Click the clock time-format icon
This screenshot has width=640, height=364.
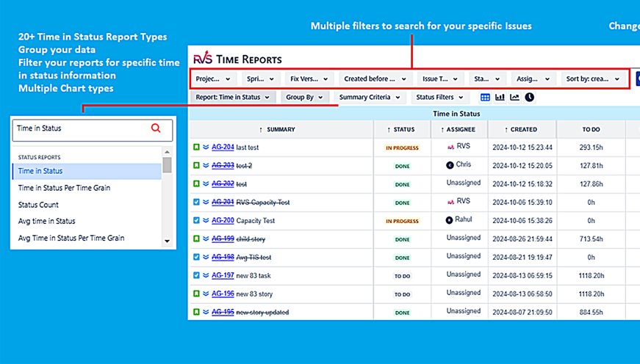point(529,97)
